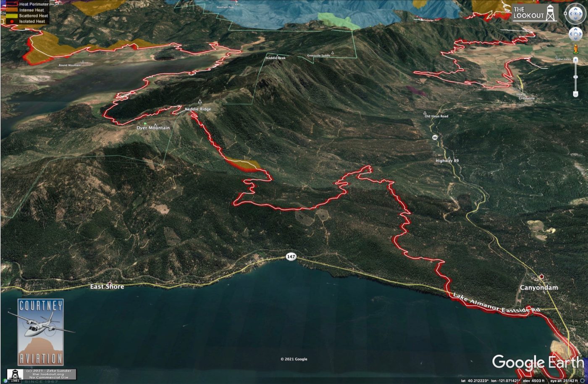Click the Move left arrow on pan control
This screenshot has width=588, height=384.
tap(571, 34)
